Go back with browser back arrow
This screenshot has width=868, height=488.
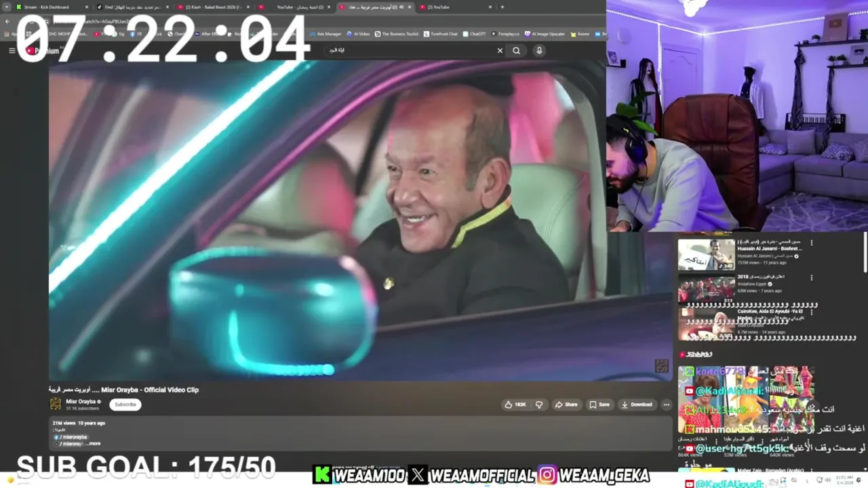coord(7,21)
